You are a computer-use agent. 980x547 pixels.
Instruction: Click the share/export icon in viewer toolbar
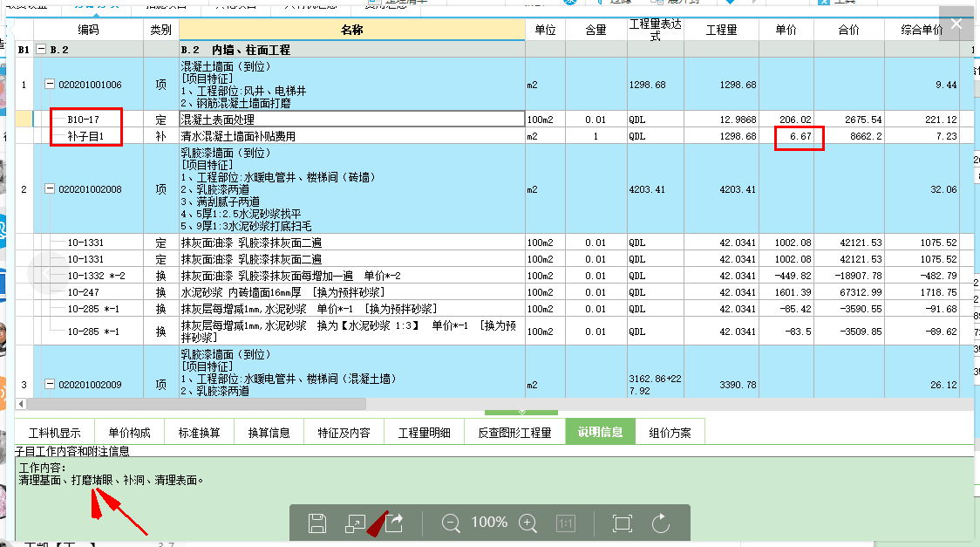coord(394,523)
